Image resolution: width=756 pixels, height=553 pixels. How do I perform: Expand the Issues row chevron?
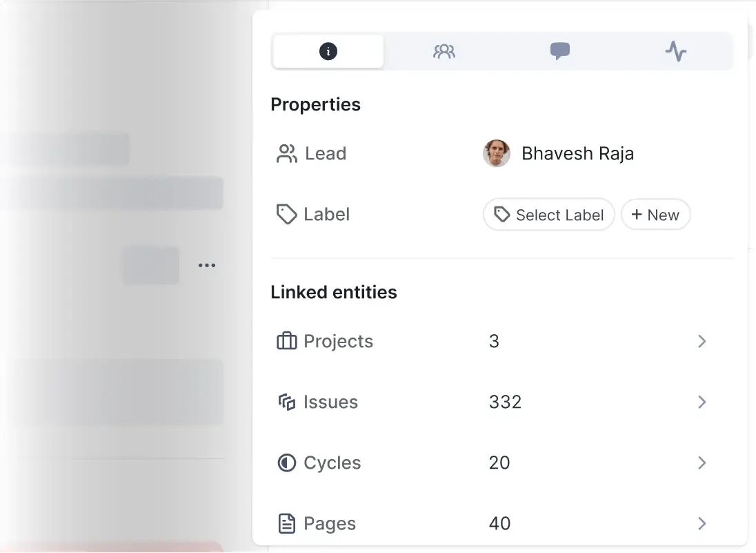click(702, 402)
